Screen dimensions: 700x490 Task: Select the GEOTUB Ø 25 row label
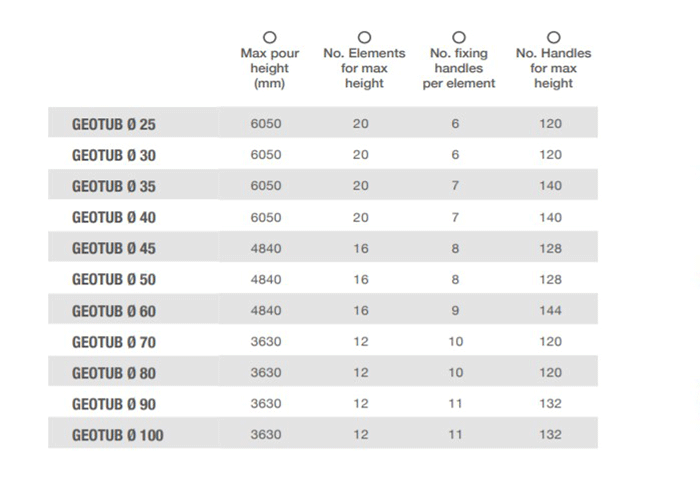tap(114, 124)
